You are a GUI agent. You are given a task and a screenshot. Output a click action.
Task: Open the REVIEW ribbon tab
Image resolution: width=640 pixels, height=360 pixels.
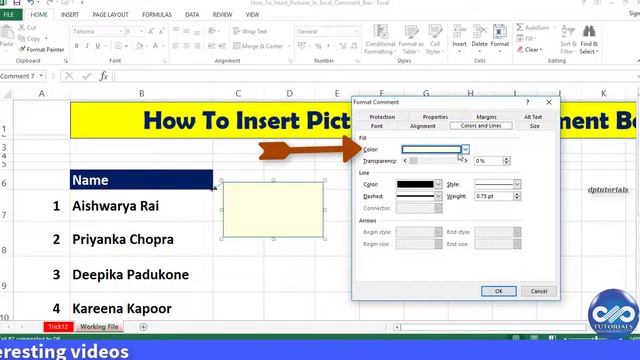222,14
